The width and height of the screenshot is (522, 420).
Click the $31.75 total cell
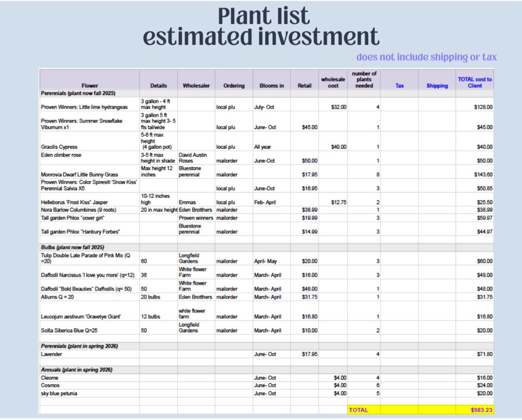(475, 297)
